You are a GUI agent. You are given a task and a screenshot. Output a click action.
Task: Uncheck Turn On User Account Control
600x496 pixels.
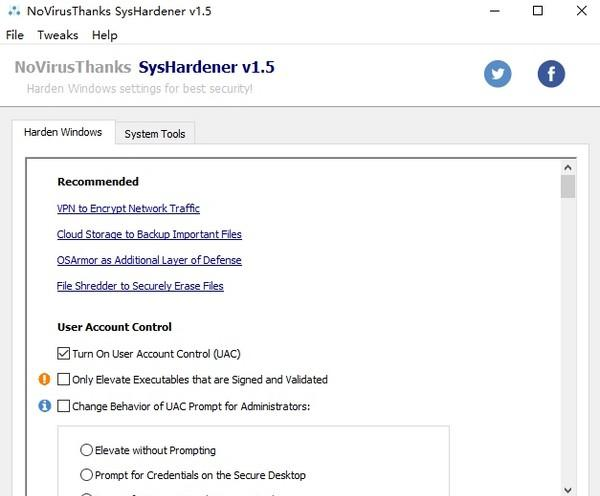[x=64, y=353]
